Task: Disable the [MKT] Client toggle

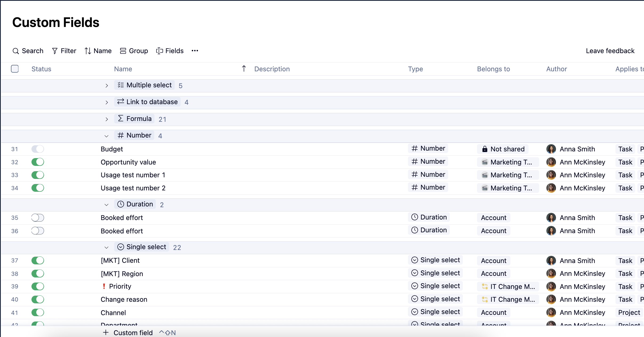Action: tap(38, 260)
